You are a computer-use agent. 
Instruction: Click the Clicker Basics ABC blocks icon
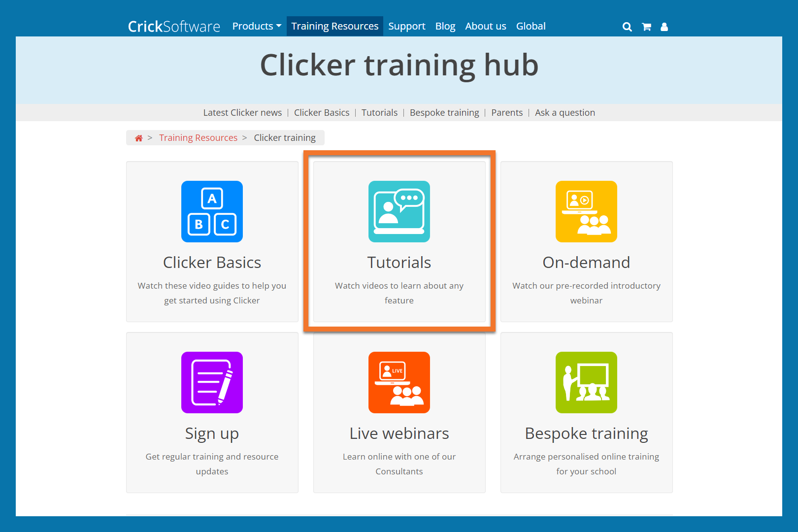[212, 211]
